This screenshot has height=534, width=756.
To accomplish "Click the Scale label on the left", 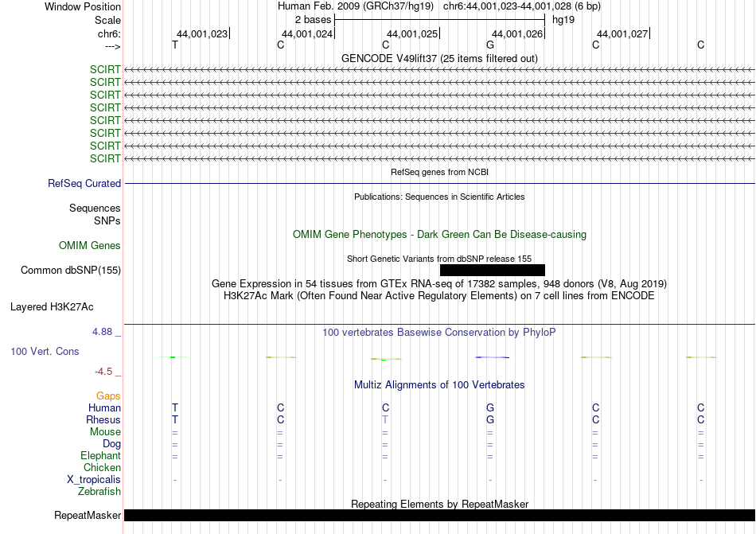I will point(107,20).
